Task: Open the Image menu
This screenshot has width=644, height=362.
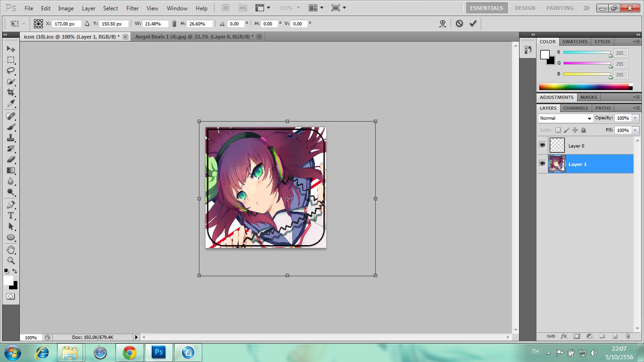Action: (66, 8)
